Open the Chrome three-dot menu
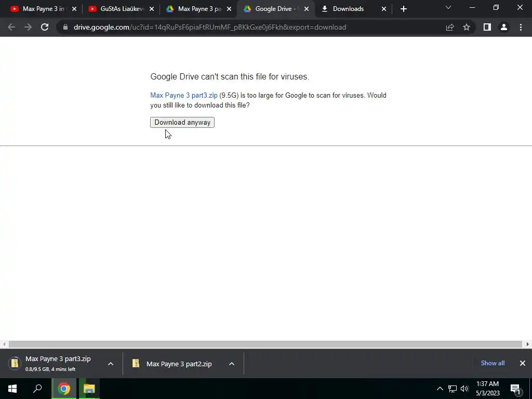This screenshot has width=532, height=399. pyautogui.click(x=521, y=27)
